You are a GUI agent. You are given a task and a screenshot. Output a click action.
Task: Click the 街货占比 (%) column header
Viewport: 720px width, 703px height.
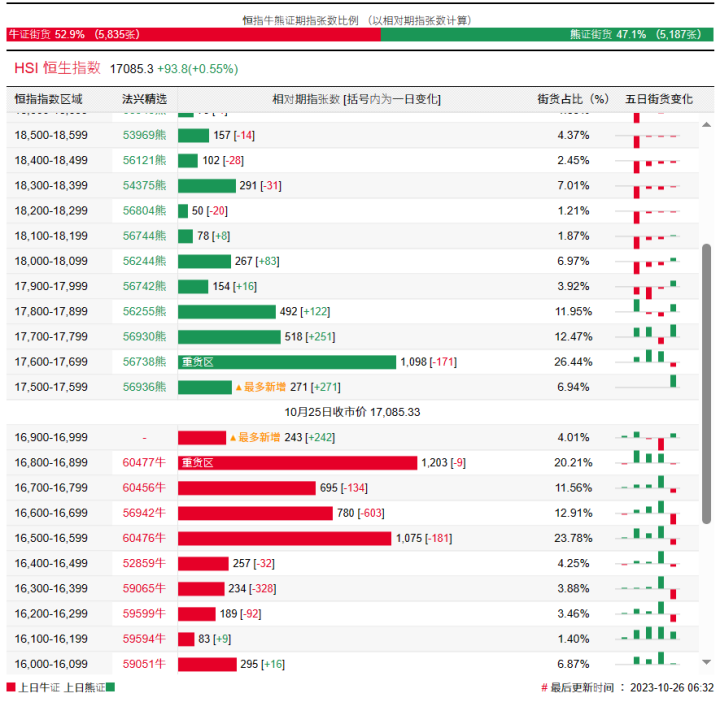pos(573,99)
